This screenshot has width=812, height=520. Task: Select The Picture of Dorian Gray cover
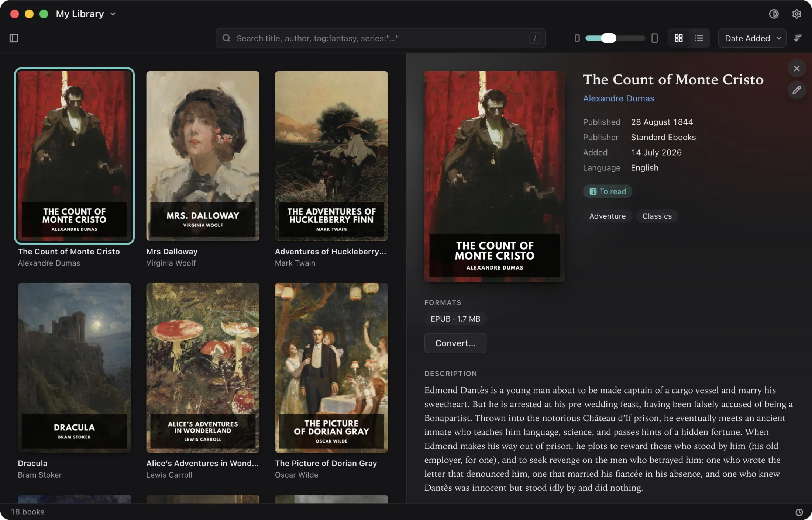pos(331,368)
